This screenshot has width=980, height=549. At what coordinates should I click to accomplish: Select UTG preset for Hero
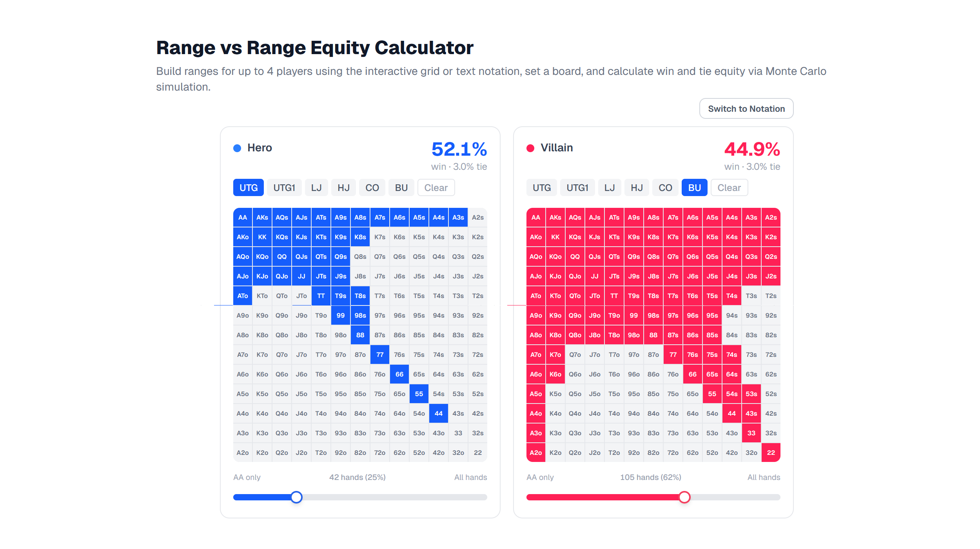249,188
